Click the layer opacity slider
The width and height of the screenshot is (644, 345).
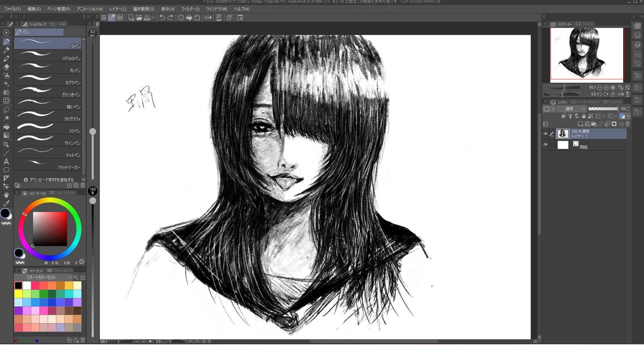[x=603, y=109]
